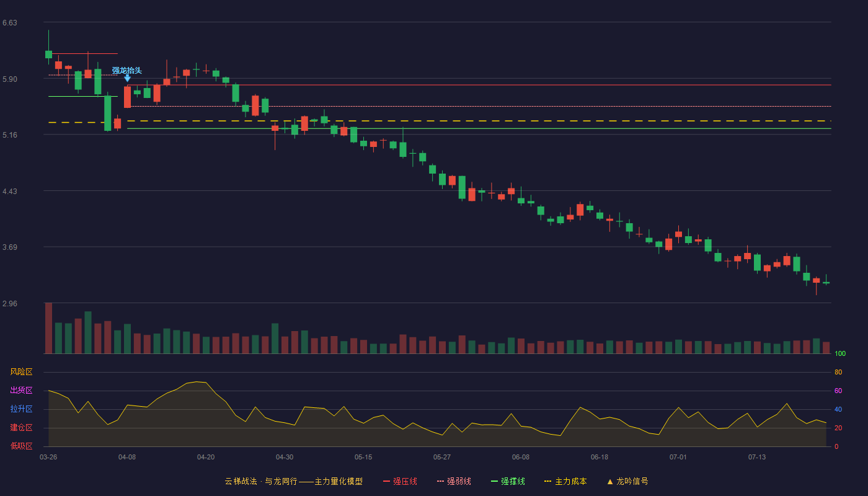Click the blue 40 indicator scale label
Viewport: 868px width, 496px height.
click(838, 409)
